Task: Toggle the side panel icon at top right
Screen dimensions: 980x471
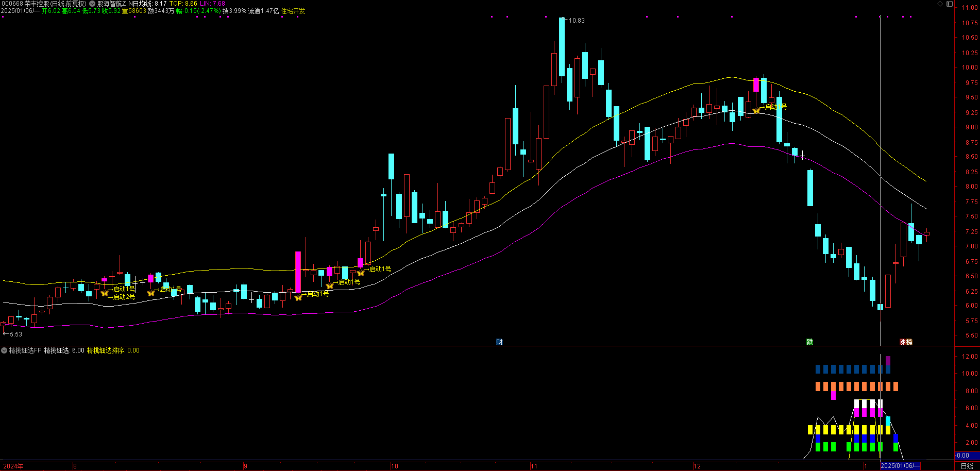Action: click(950, 4)
